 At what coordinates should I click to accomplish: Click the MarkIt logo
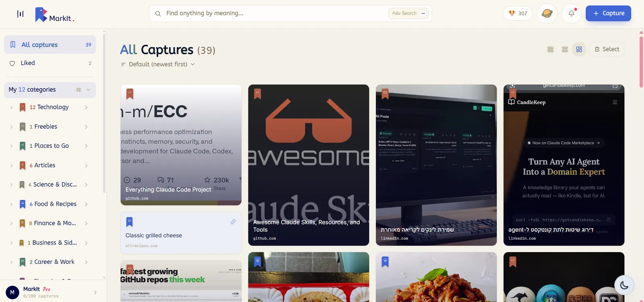(x=54, y=14)
